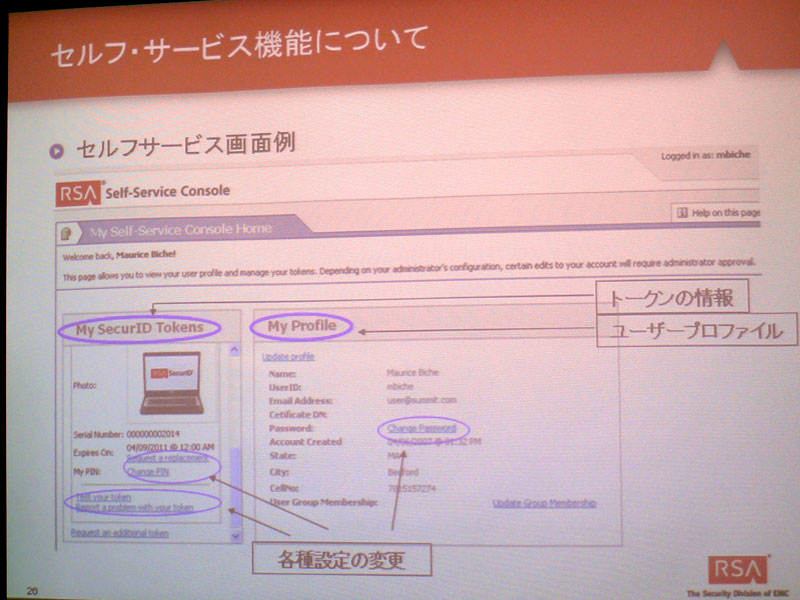800x600 pixels.
Task: Click the tokens panel scroll down arrow
Action: coord(235,536)
